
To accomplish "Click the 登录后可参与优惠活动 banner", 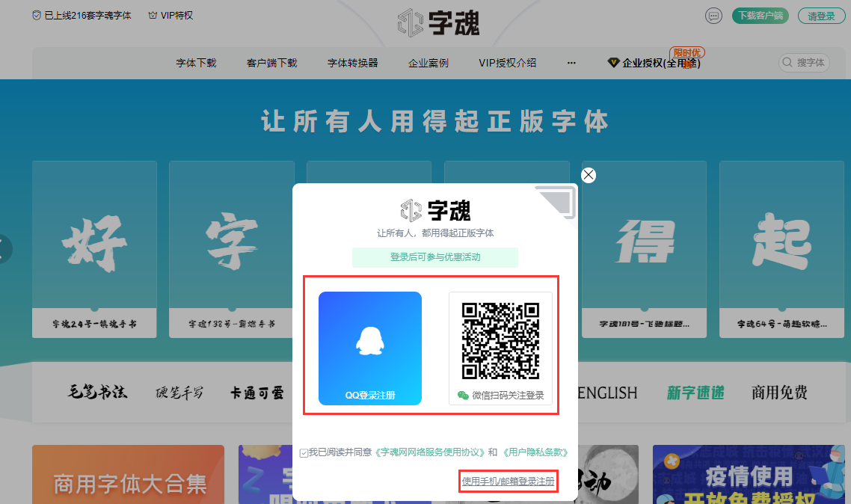I will click(435, 257).
